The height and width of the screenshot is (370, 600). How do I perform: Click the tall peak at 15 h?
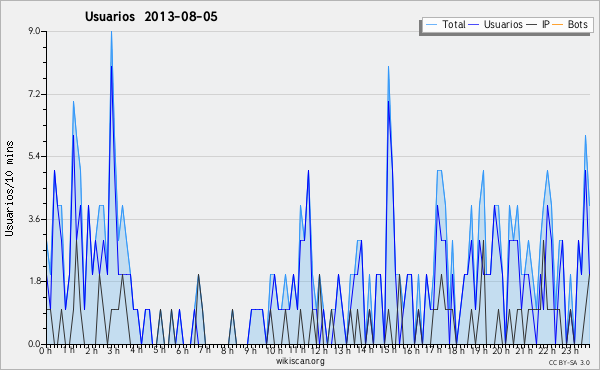pos(388,67)
